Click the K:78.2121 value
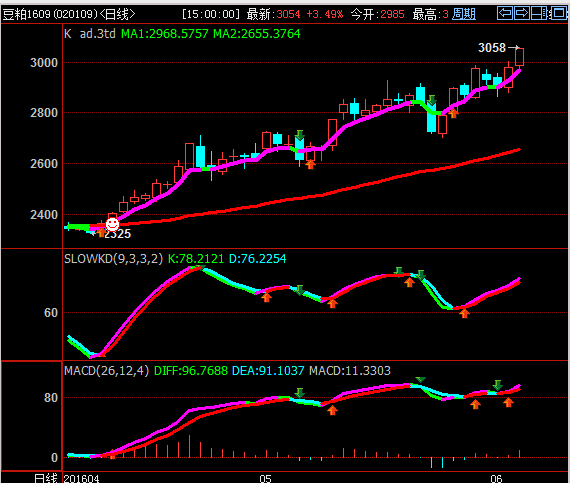Image resolution: width=570 pixels, height=483 pixels. pyautogui.click(x=196, y=259)
